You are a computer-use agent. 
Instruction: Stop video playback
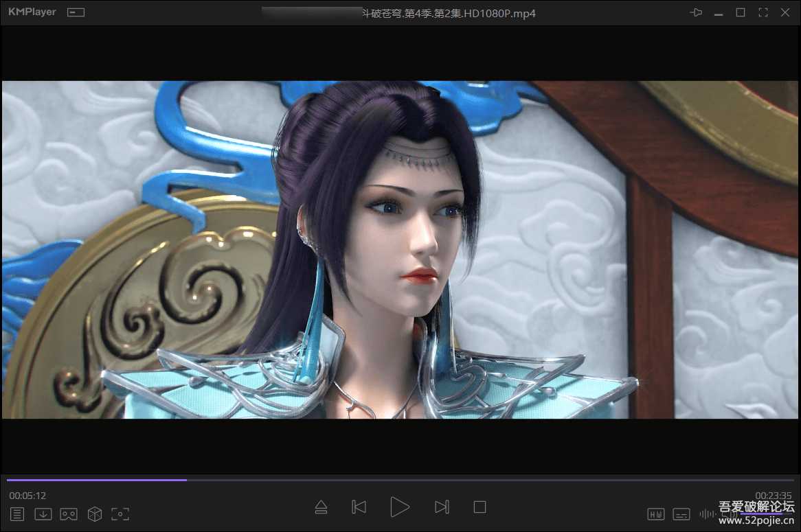[x=480, y=507]
